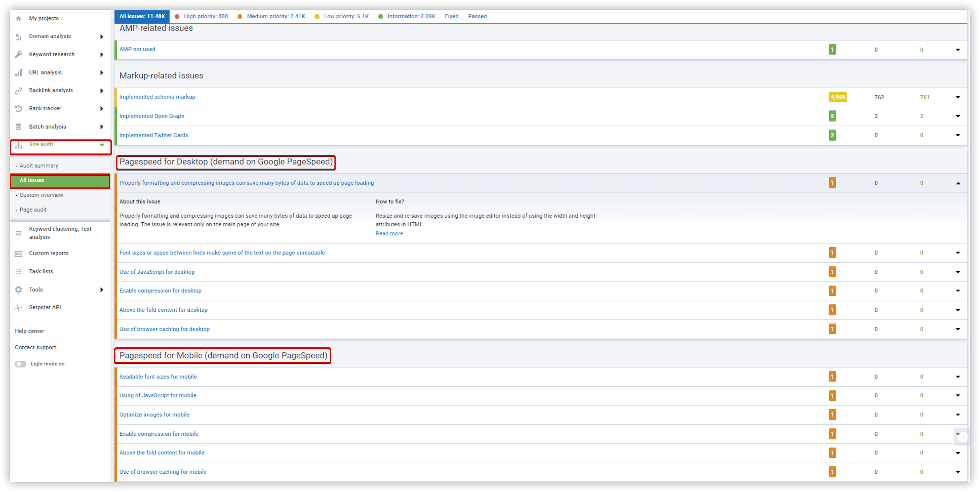Open Enable compression for desktop link
This screenshot has height=492, width=980.
tap(161, 291)
